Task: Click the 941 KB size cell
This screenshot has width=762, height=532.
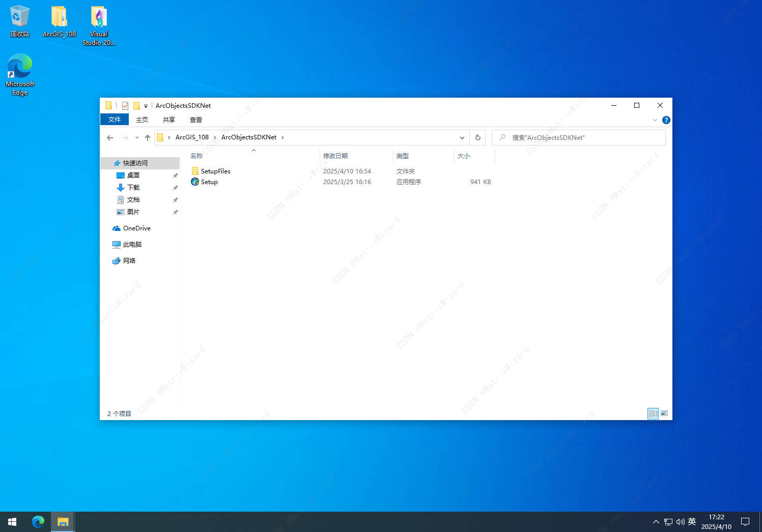Action: click(x=481, y=182)
